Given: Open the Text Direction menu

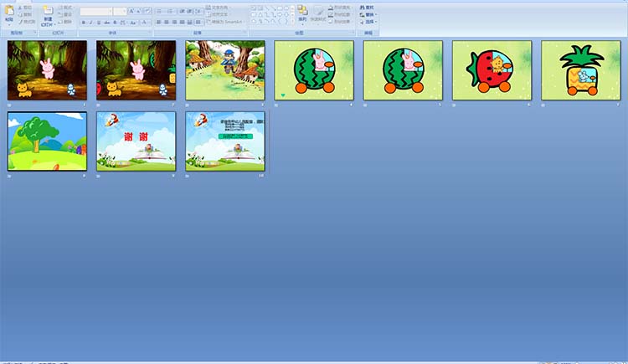Looking at the screenshot, I should [219, 8].
